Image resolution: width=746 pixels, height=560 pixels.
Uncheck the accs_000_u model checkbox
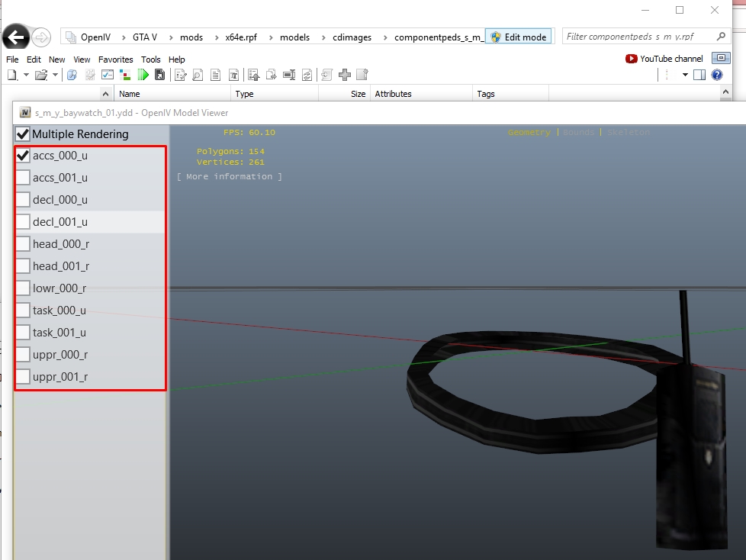[24, 156]
